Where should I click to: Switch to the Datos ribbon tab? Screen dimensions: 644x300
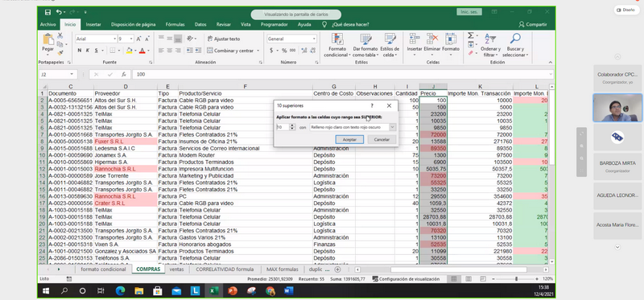(x=200, y=25)
